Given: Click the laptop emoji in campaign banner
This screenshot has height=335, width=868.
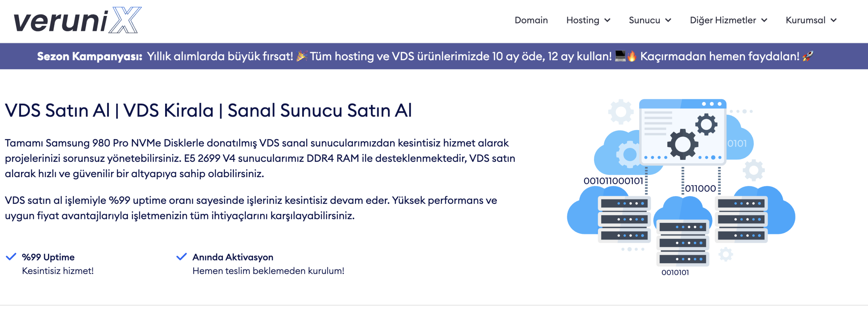Looking at the screenshot, I should [620, 56].
